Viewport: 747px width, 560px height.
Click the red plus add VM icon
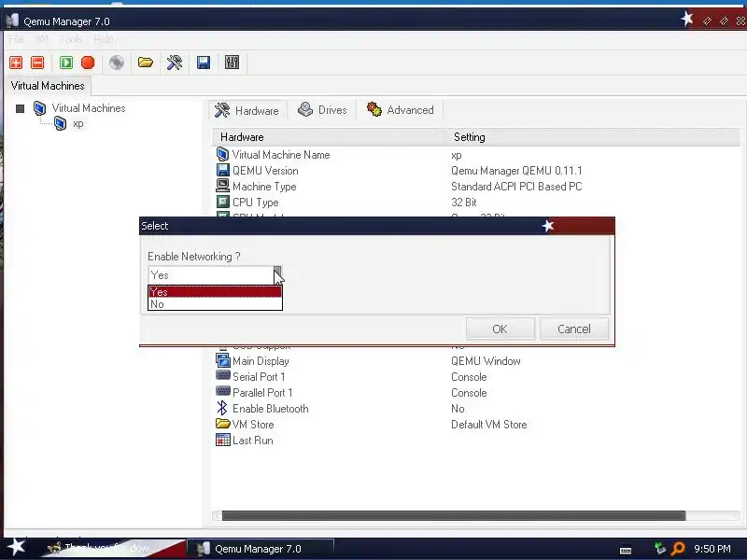click(x=16, y=63)
